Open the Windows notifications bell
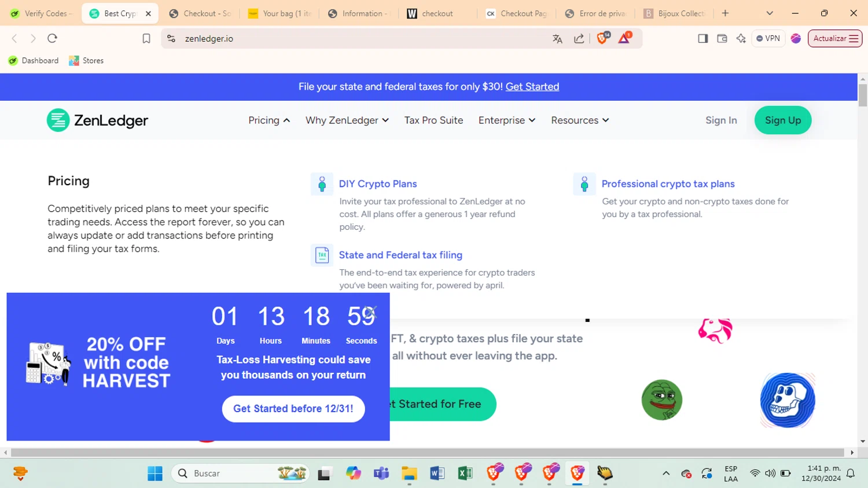Screen dimensions: 868x488 [851, 474]
